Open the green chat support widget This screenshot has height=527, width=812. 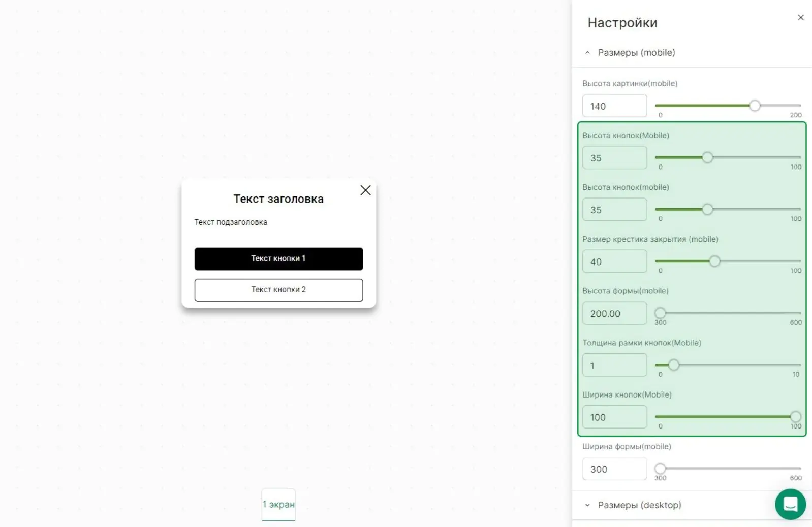[790, 504]
